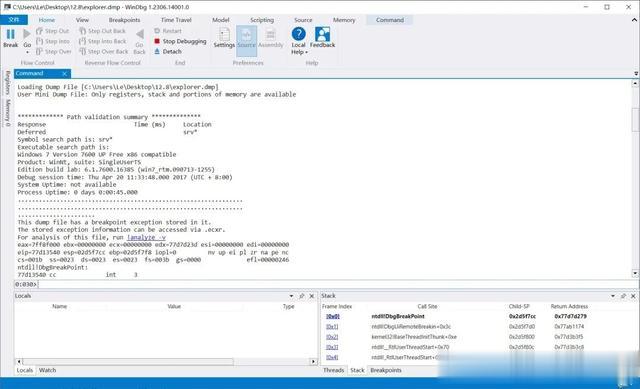This screenshot has width=640, height=389.
Task: Click the Locals Name column header
Action: [x=60, y=306]
